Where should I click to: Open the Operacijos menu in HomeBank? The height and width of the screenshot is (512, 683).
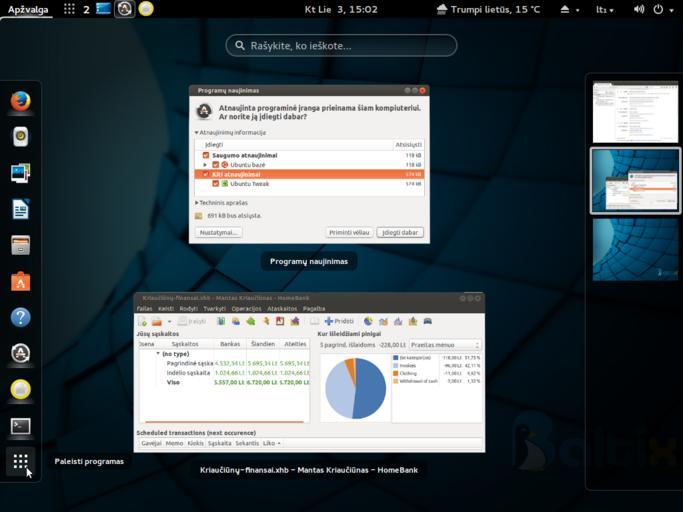pos(246,309)
